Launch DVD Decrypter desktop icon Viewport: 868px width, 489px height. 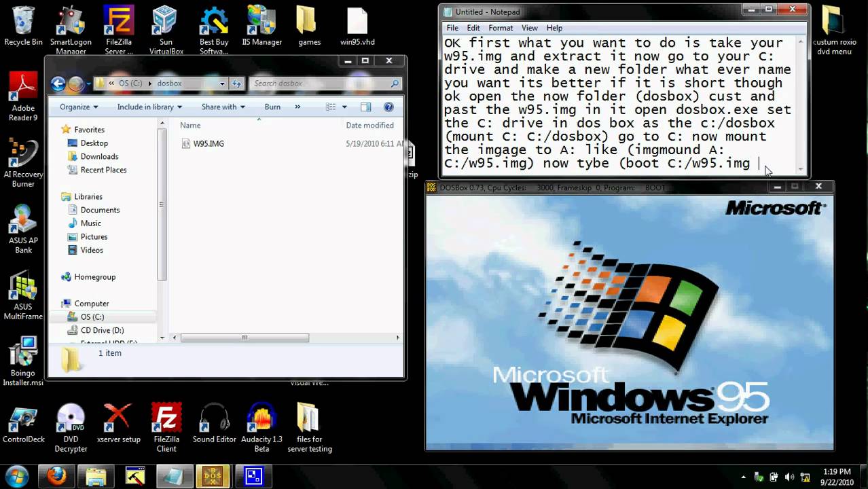point(71,428)
